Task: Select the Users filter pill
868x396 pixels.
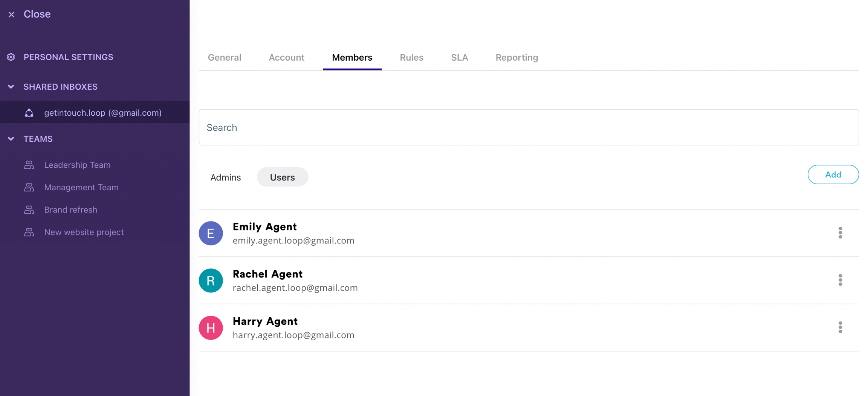Action: tap(282, 177)
